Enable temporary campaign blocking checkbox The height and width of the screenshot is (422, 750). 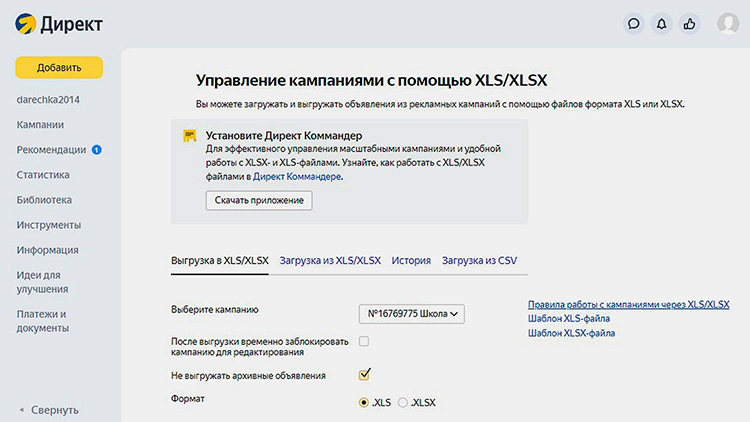coord(364,342)
